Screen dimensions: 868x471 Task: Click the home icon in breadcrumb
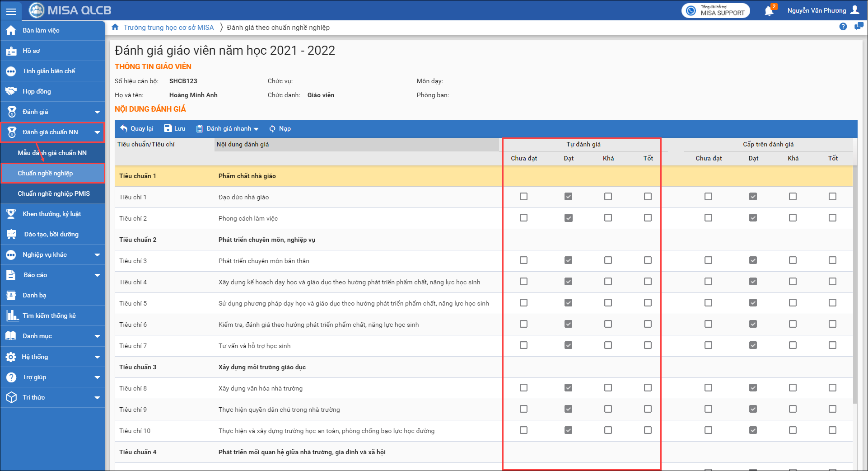point(115,27)
